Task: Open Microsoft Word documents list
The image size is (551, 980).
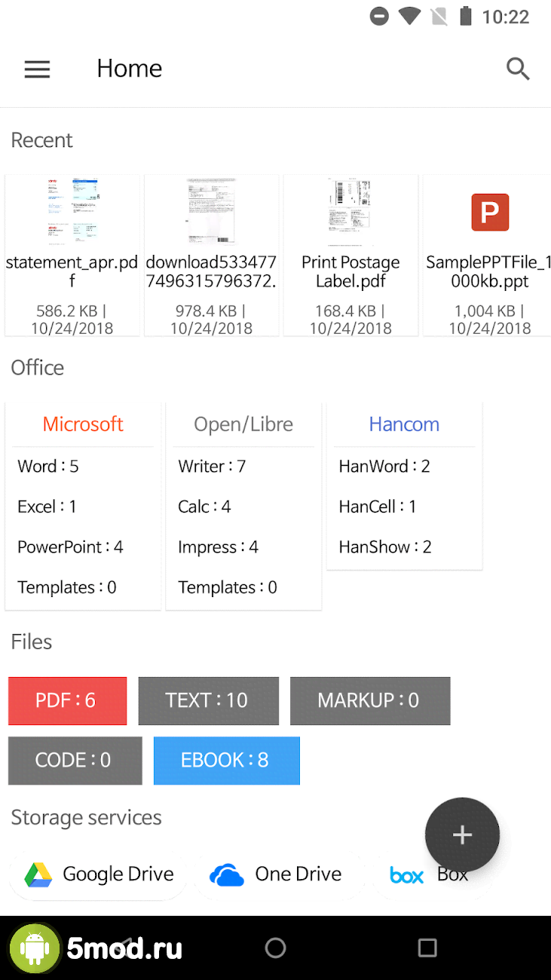Action: coord(49,467)
